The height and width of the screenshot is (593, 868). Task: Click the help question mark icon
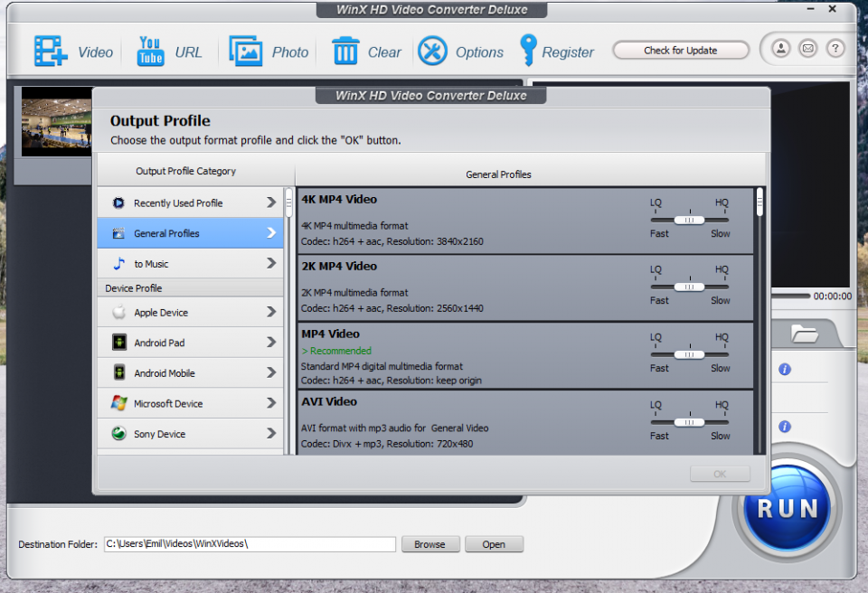tap(835, 49)
